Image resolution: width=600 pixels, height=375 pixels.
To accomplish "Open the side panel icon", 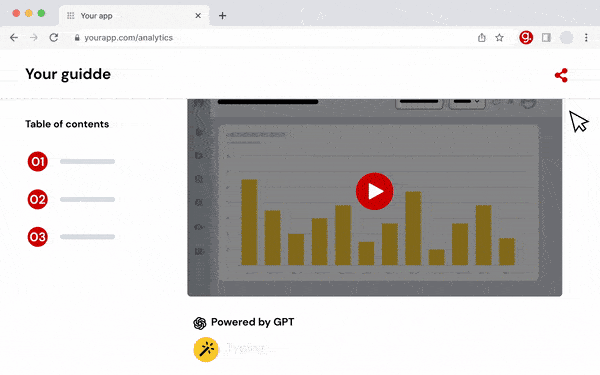I will [x=546, y=38].
